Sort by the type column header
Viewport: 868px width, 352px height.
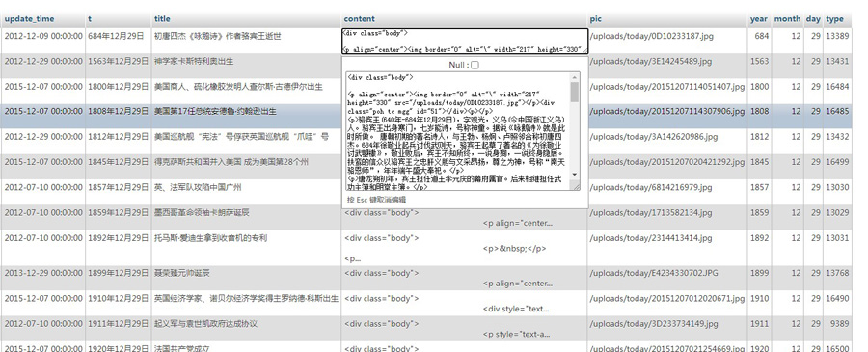pos(835,19)
